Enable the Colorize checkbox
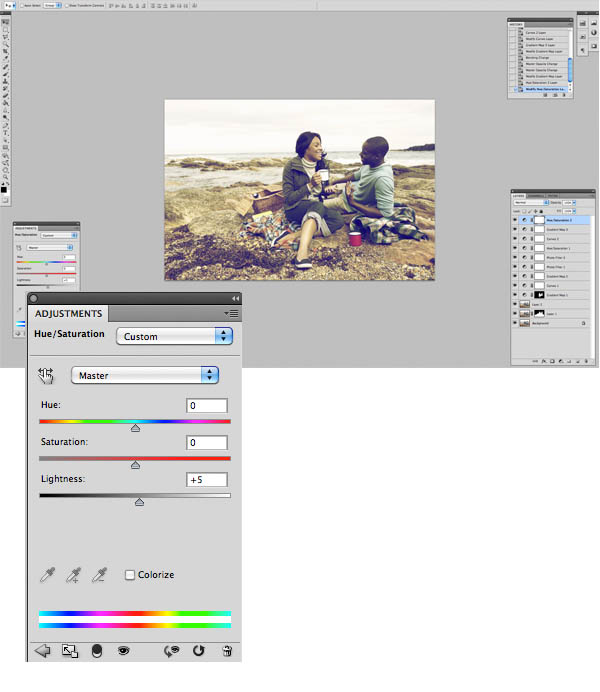 (x=130, y=575)
